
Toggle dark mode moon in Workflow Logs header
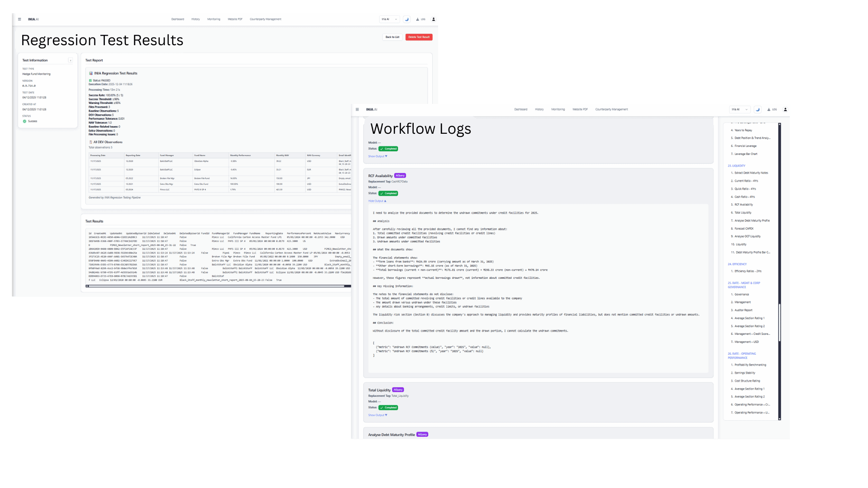(758, 109)
